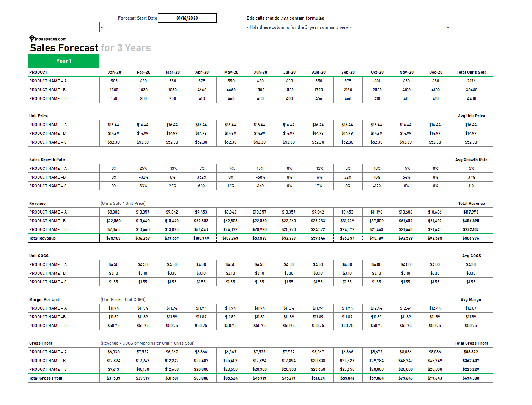Select the Jul-20 column header

click(x=290, y=72)
